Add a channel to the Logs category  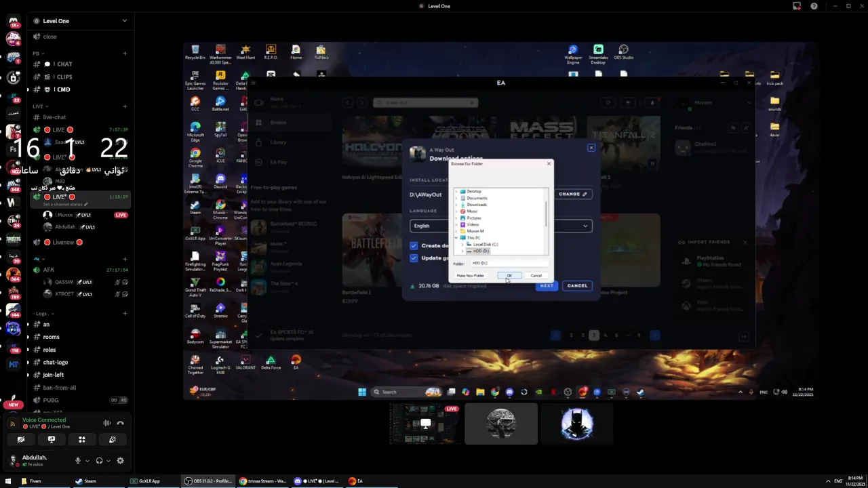point(125,314)
